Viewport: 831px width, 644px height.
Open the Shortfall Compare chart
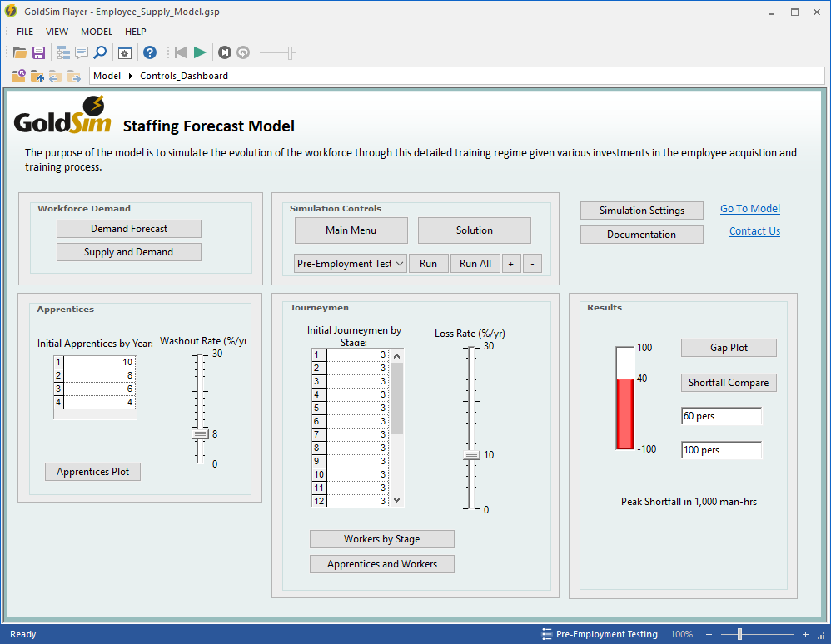coord(729,383)
